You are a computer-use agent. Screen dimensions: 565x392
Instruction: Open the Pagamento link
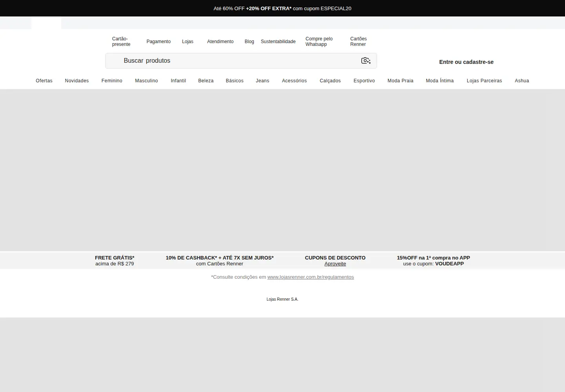(159, 42)
